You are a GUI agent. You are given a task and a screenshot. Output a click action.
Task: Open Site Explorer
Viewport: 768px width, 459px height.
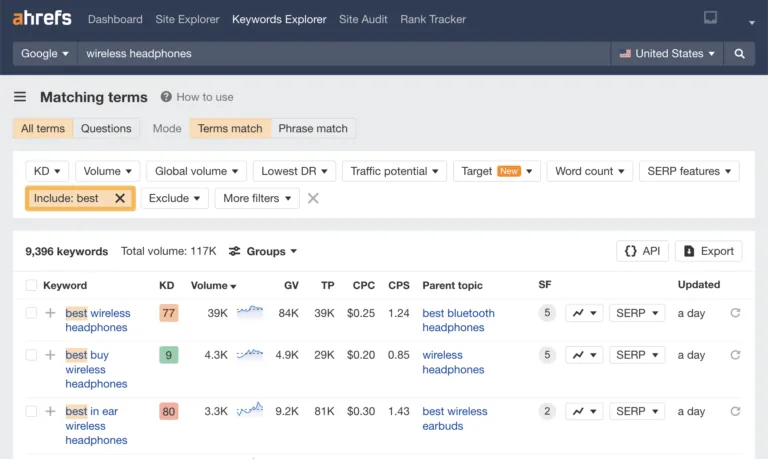tap(187, 19)
